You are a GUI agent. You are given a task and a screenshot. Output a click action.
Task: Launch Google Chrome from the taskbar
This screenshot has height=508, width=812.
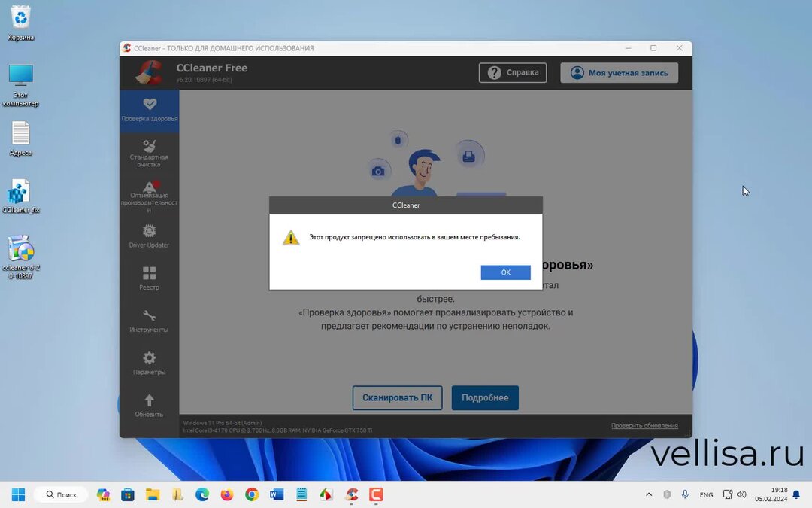coord(252,494)
